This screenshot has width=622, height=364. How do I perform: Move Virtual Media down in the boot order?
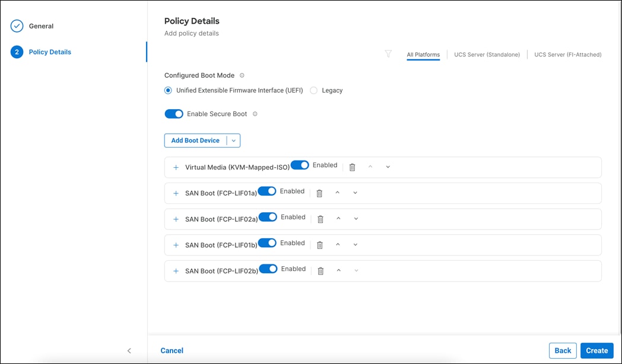[x=388, y=167]
